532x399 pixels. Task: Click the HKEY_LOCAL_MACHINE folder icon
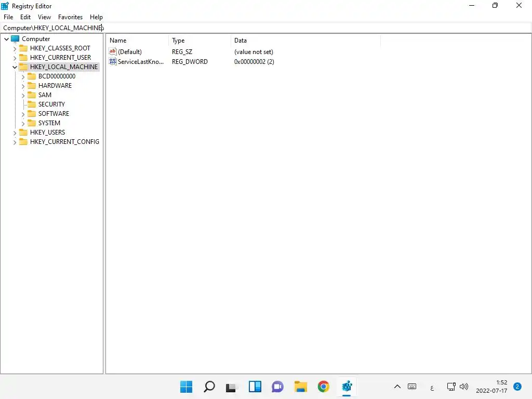23,66
